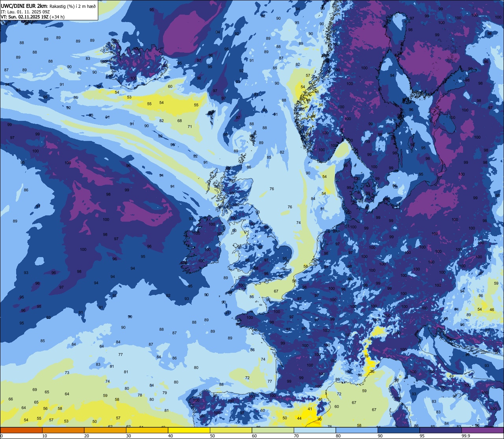Image resolution: width=504 pixels, height=439 pixels.
Task: Click the map value '41' on yellow area
Action: point(310,409)
